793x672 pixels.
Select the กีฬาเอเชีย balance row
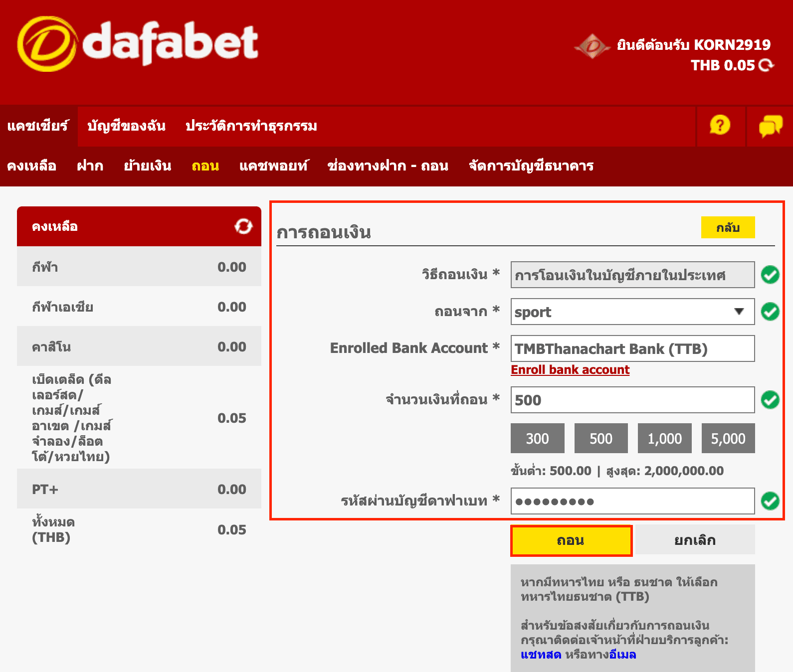point(139,307)
